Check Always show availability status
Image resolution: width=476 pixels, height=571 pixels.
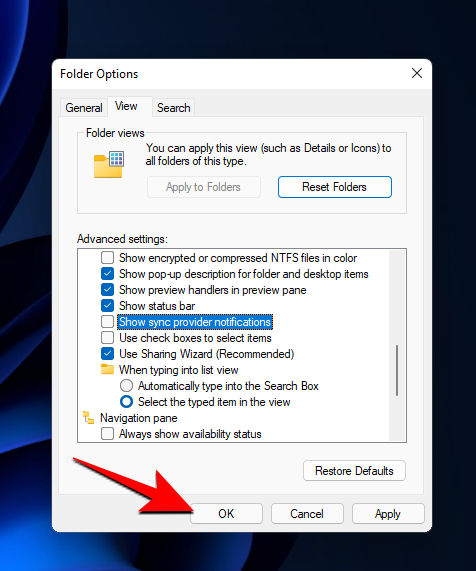pos(107,434)
